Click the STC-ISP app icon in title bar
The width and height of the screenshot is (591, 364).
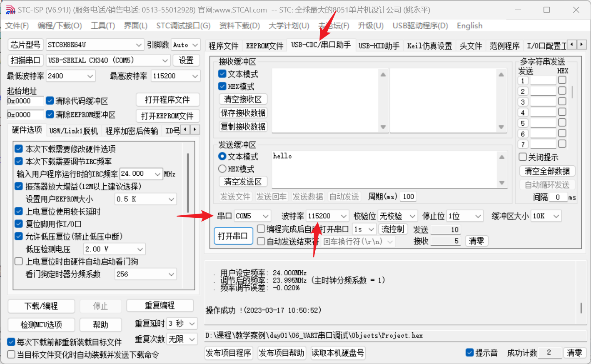coord(10,10)
